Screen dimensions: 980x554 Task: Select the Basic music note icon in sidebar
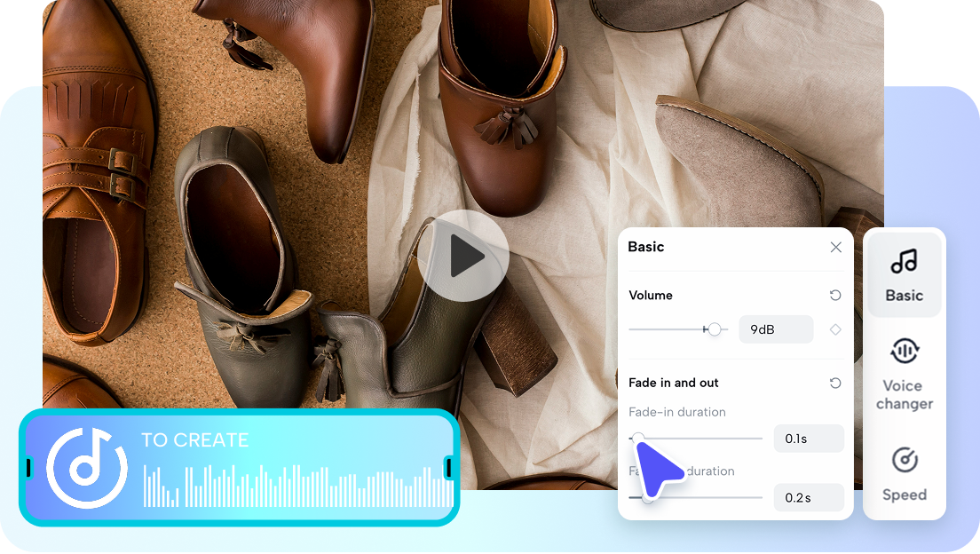pyautogui.click(x=904, y=262)
